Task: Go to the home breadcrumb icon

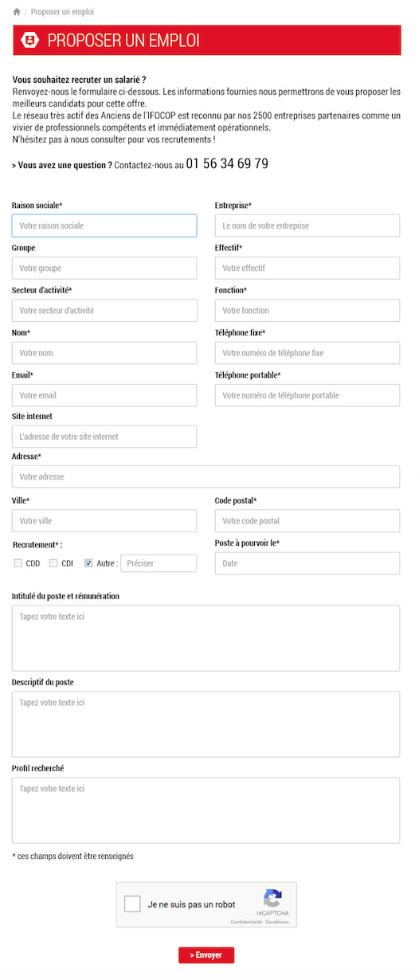Action: 17,12
